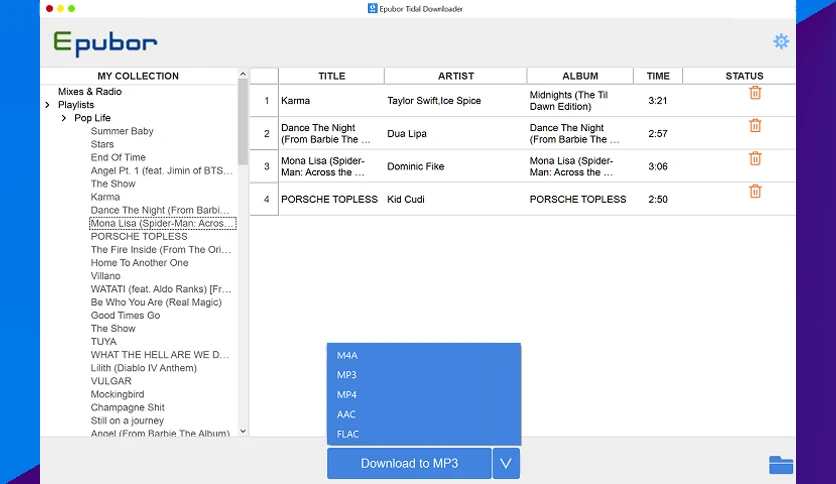
Task: Sort by the ARTIST column header
Action: coord(456,76)
